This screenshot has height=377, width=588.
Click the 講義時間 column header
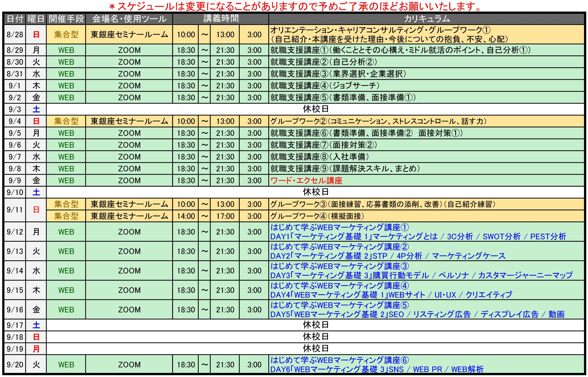click(221, 19)
